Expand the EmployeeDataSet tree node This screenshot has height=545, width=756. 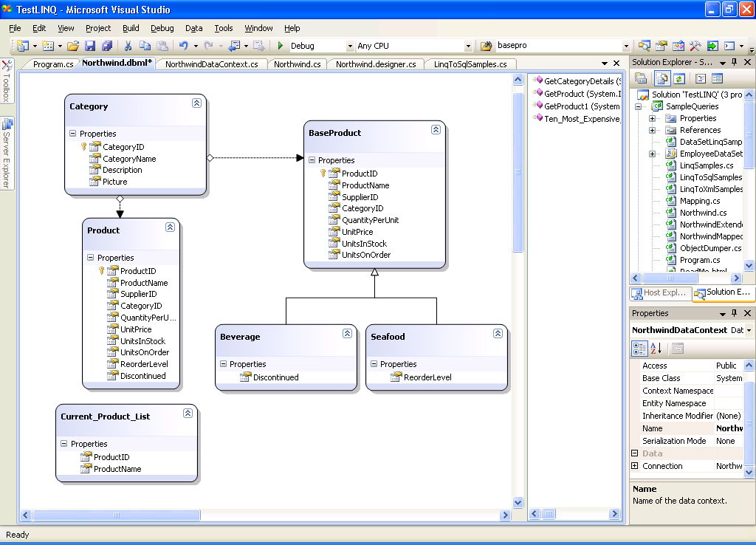point(653,154)
